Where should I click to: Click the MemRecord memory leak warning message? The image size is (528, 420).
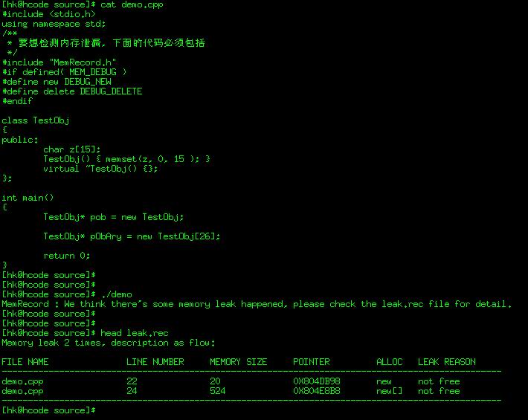[x=257, y=304]
